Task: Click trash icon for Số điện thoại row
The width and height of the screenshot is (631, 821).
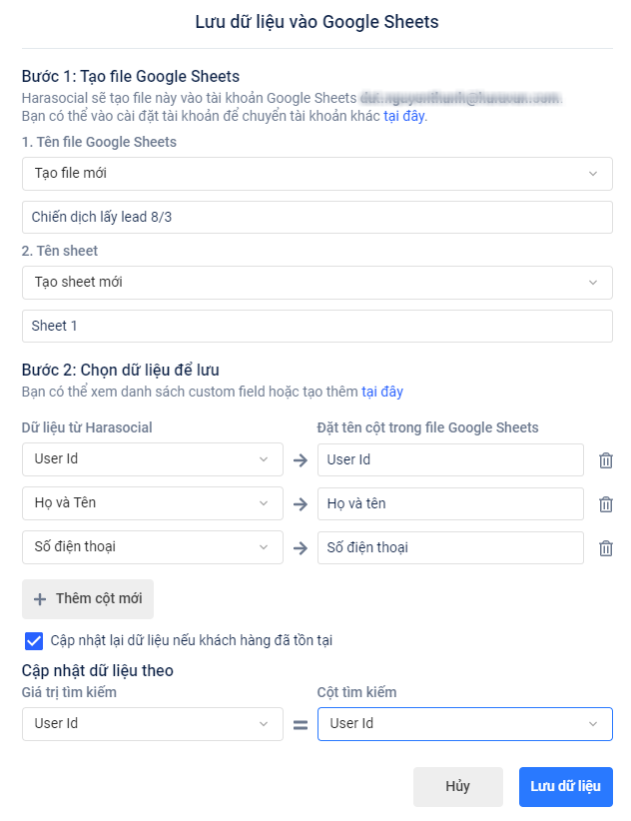Action: click(x=605, y=548)
